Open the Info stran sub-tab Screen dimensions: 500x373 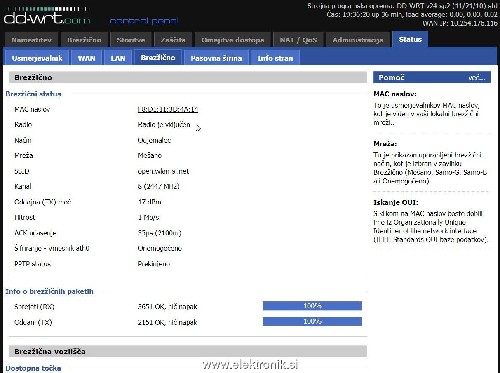(275, 58)
